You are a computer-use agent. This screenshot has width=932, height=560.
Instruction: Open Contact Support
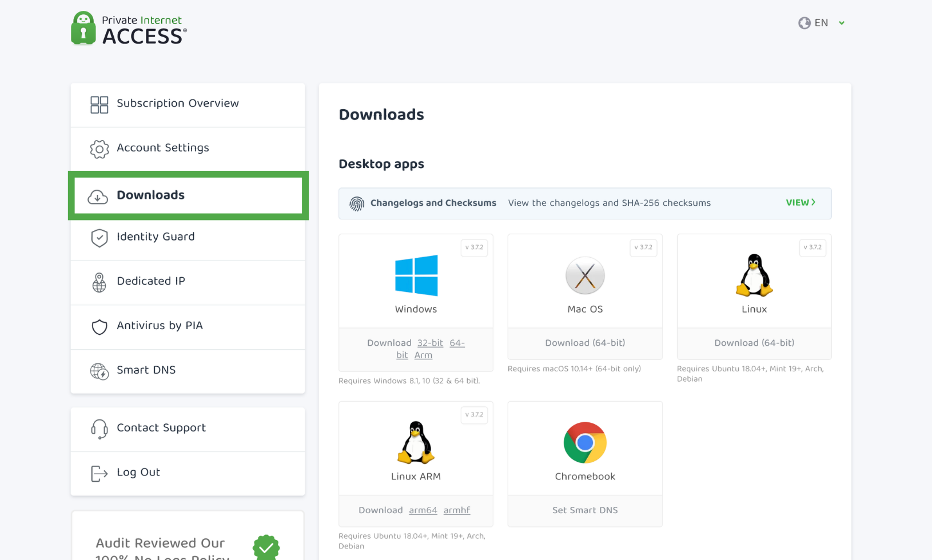[188, 429]
